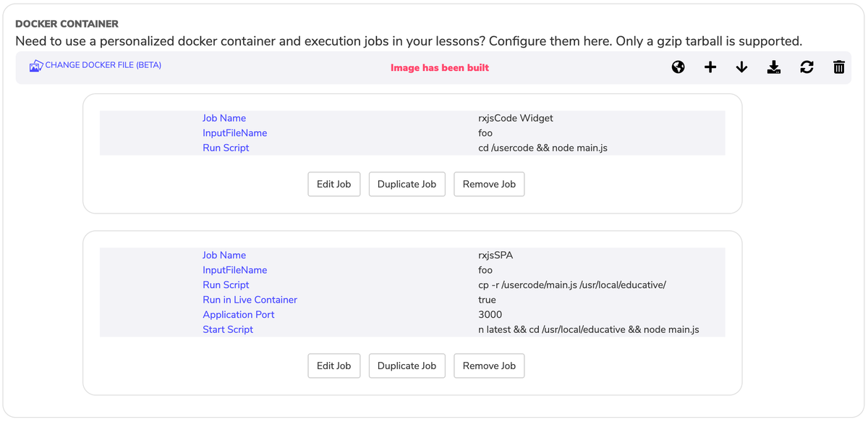Select the job name value 'rxjsSPA'
The width and height of the screenshot is (868, 422).
[x=495, y=255]
